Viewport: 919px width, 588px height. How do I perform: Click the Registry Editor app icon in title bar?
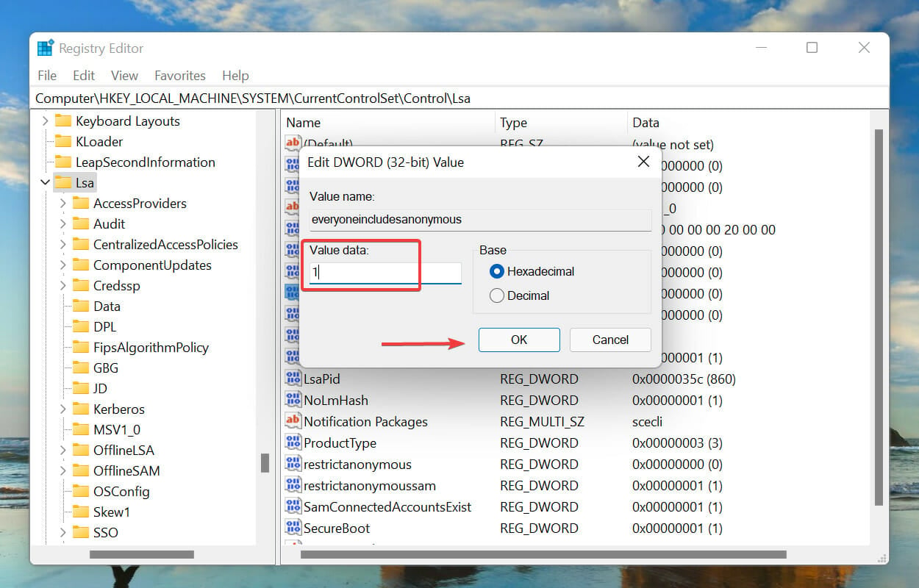[x=46, y=48]
